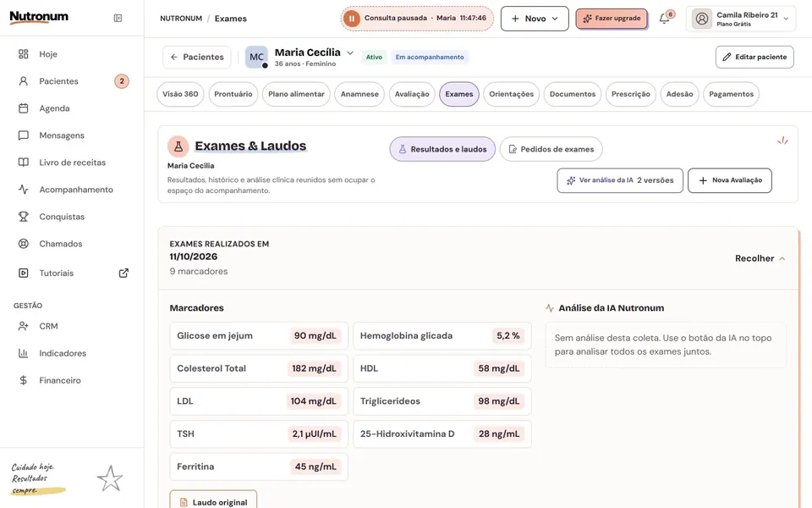Click the Ativo status badge
This screenshot has width=812, height=508.
pos(374,57)
